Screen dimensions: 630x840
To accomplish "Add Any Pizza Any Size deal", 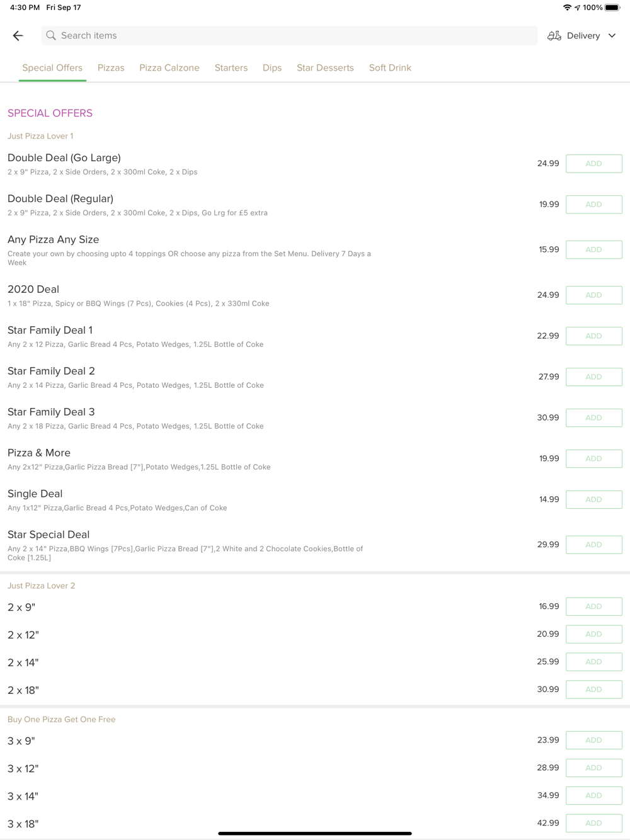I will 594,250.
